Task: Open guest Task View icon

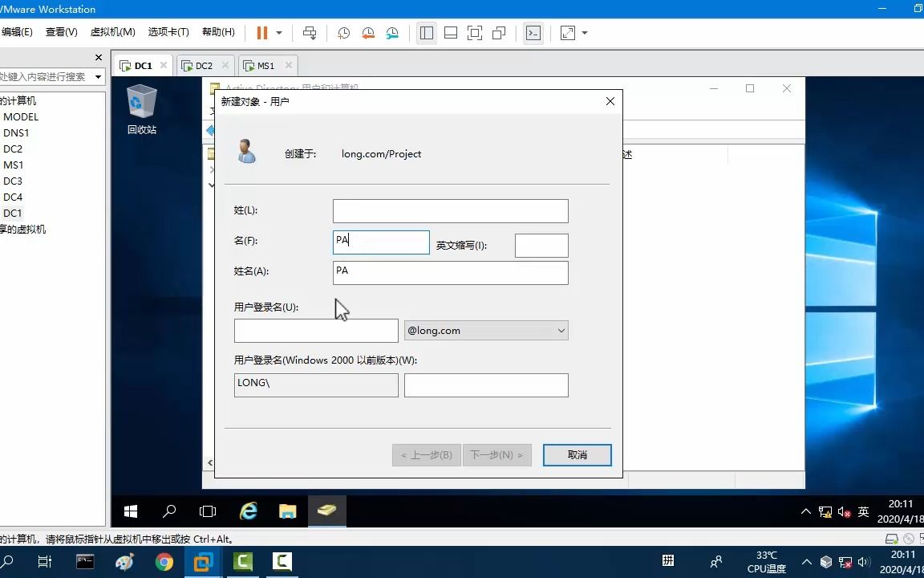Action: [x=208, y=511]
